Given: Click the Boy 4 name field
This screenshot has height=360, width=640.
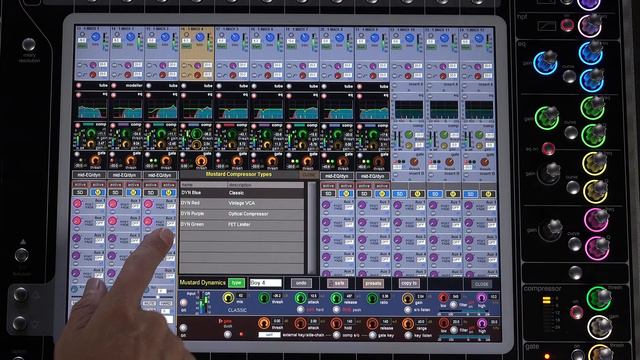Looking at the screenshot, I should tap(265, 283).
